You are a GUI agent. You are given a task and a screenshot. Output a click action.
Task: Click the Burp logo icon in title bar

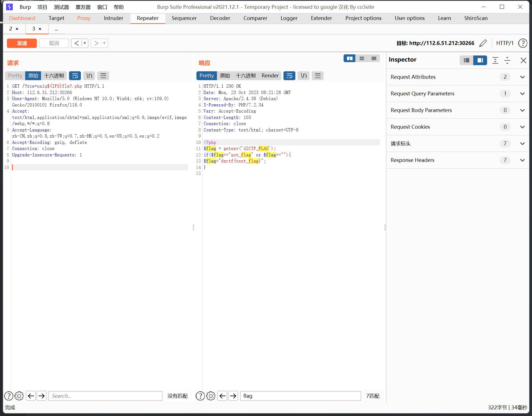coord(9,7)
